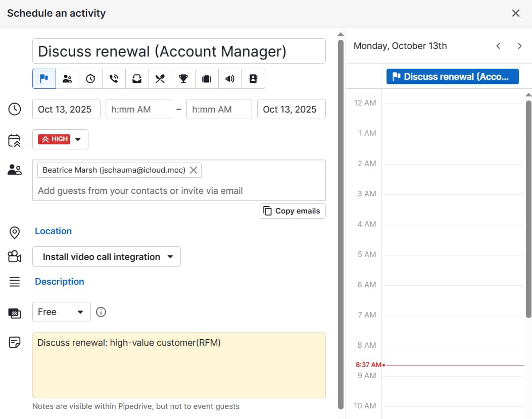Click the Copy emails button

tap(292, 211)
